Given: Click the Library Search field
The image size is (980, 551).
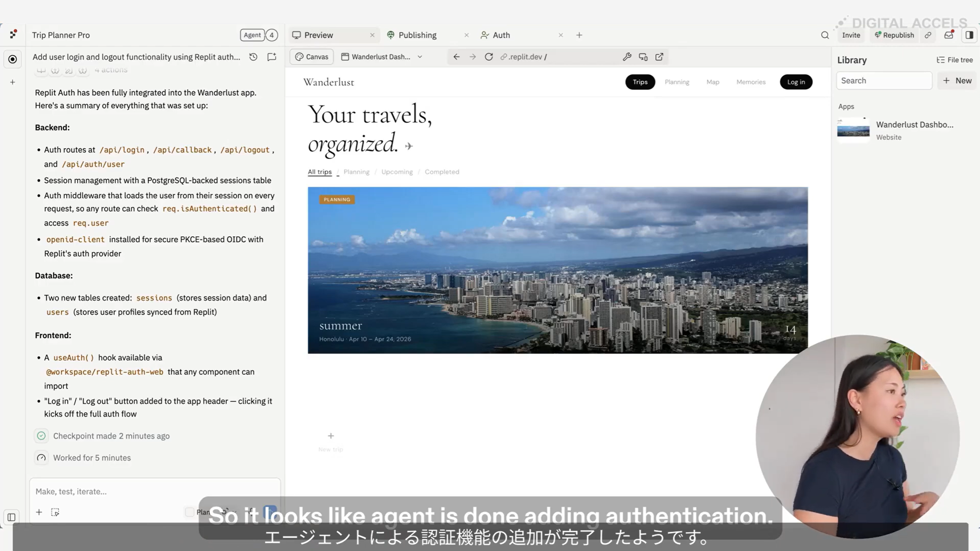Looking at the screenshot, I should pyautogui.click(x=884, y=80).
